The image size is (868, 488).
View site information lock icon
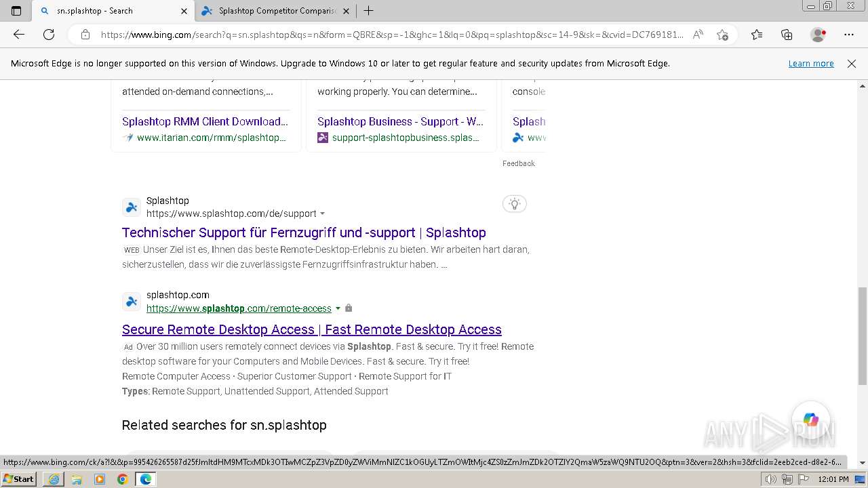click(85, 35)
